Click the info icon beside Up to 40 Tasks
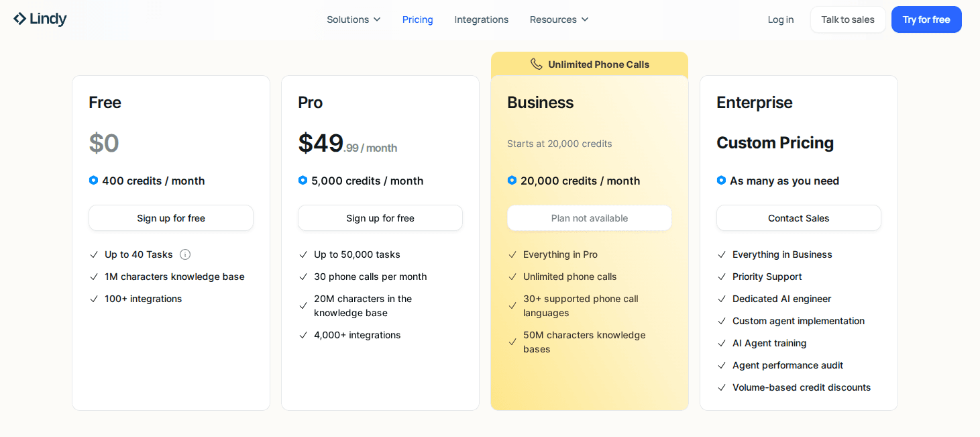 click(185, 254)
